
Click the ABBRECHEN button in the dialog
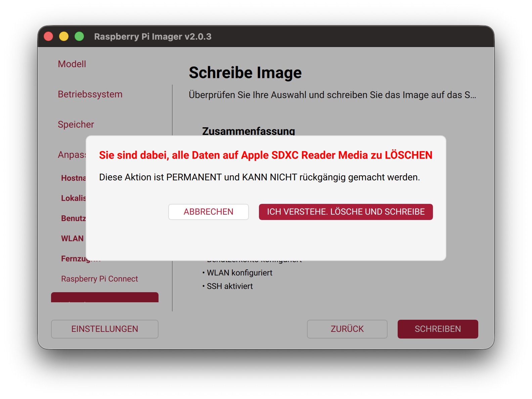(x=208, y=212)
